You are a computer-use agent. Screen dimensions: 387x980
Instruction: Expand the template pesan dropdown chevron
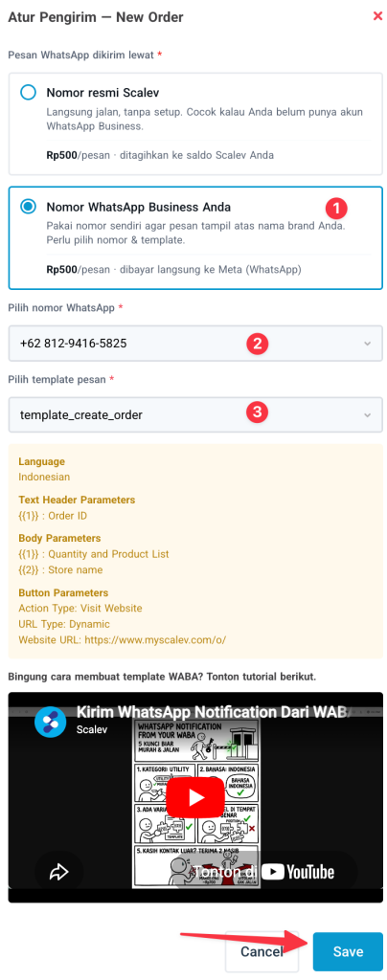tap(367, 414)
